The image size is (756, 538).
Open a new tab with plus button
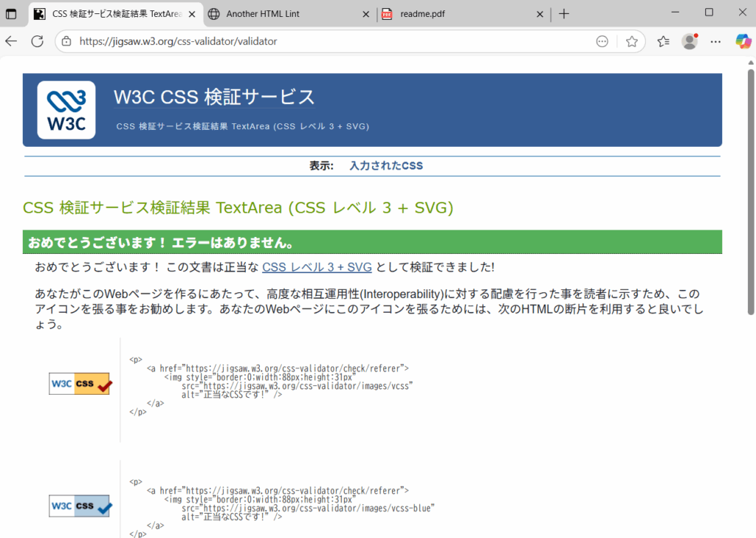564,13
